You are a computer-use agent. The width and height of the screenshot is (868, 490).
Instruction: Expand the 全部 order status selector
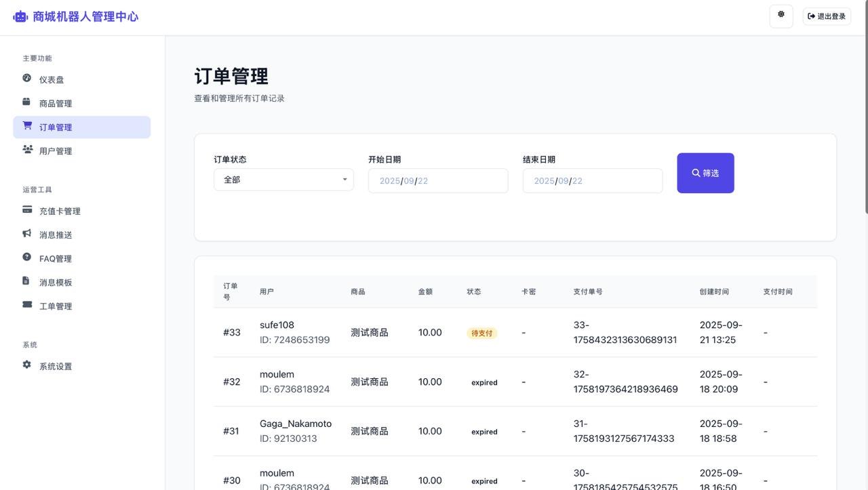coord(283,180)
